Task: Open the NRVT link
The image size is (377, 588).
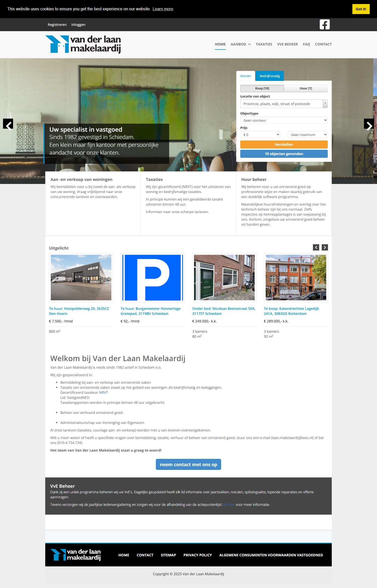Action: click(103, 393)
